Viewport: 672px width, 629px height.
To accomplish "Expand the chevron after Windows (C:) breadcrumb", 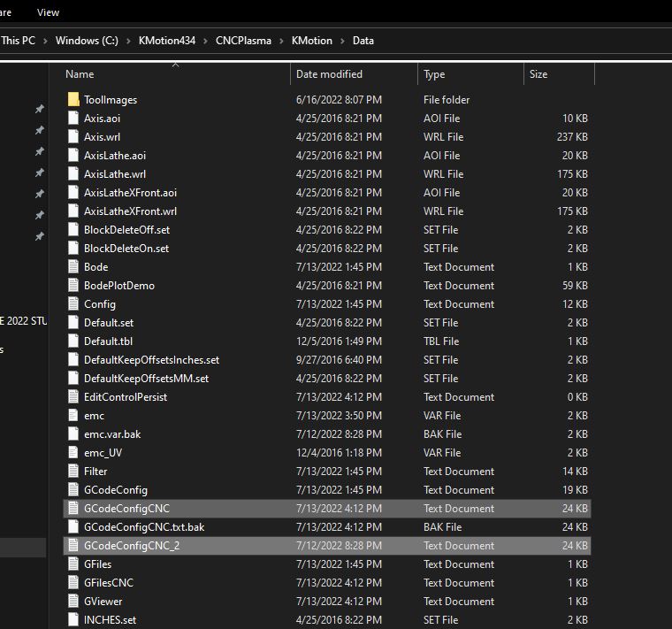I will pyautogui.click(x=129, y=41).
